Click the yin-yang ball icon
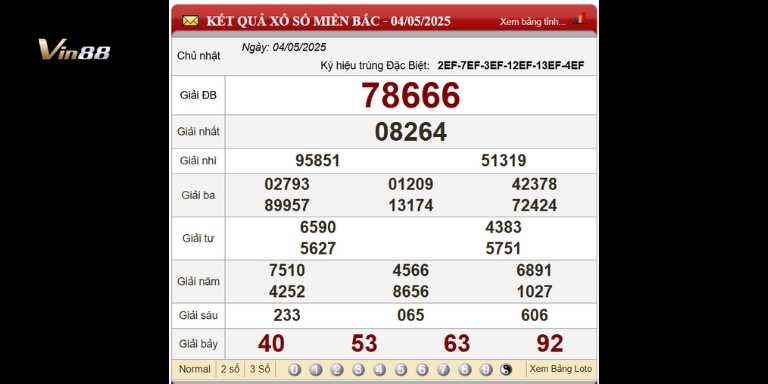 click(x=506, y=370)
